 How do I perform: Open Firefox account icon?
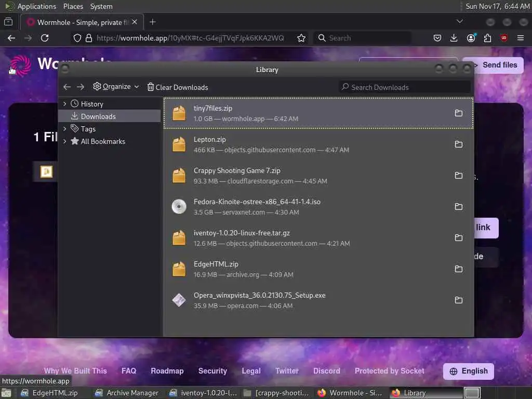click(x=471, y=38)
